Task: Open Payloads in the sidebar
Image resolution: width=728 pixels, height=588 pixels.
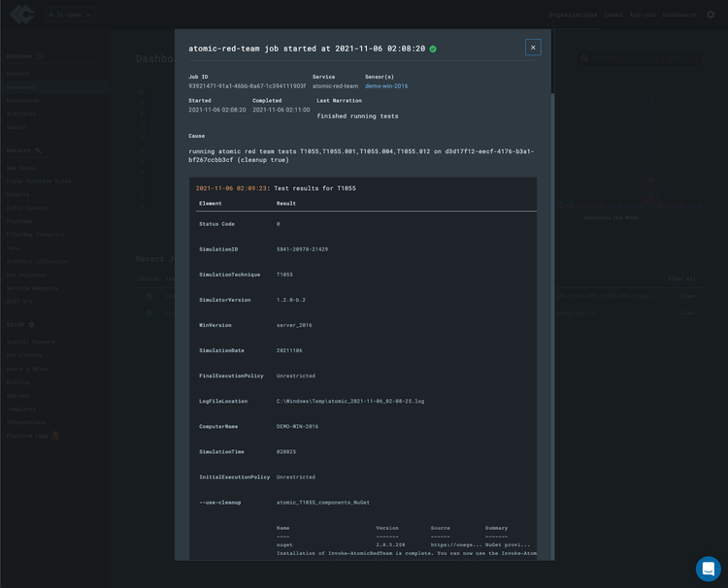Action: [x=19, y=221]
